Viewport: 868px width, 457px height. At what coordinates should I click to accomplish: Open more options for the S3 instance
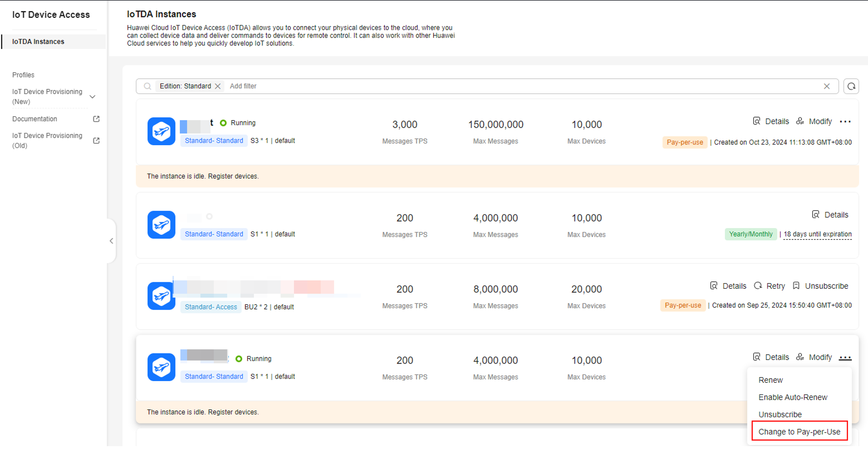point(845,121)
